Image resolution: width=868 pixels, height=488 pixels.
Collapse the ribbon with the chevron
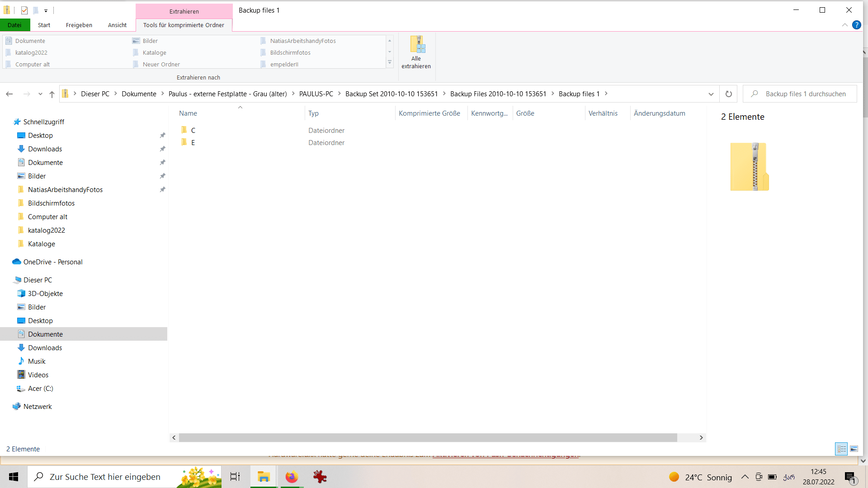tap(844, 25)
